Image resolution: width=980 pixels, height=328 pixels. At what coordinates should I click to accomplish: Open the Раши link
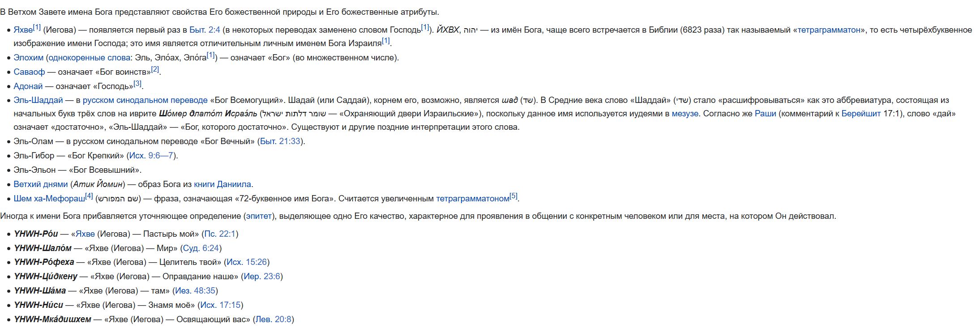[766, 114]
